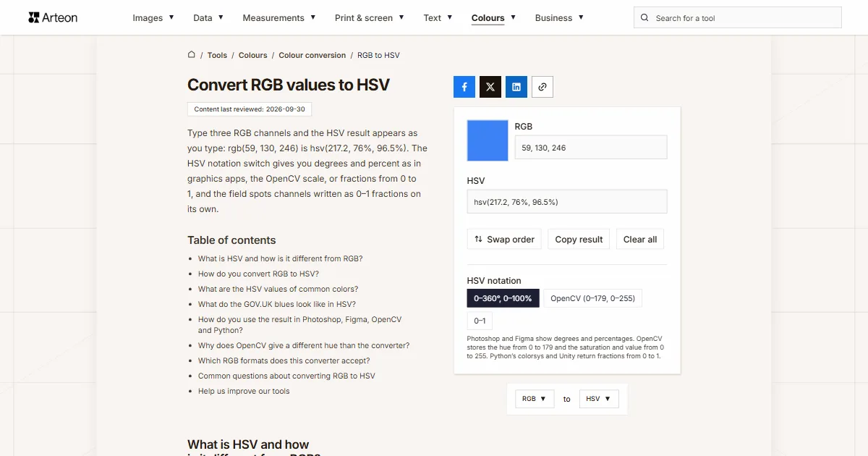868x456 pixels.
Task: Copy the page link with chain icon
Action: 542,87
